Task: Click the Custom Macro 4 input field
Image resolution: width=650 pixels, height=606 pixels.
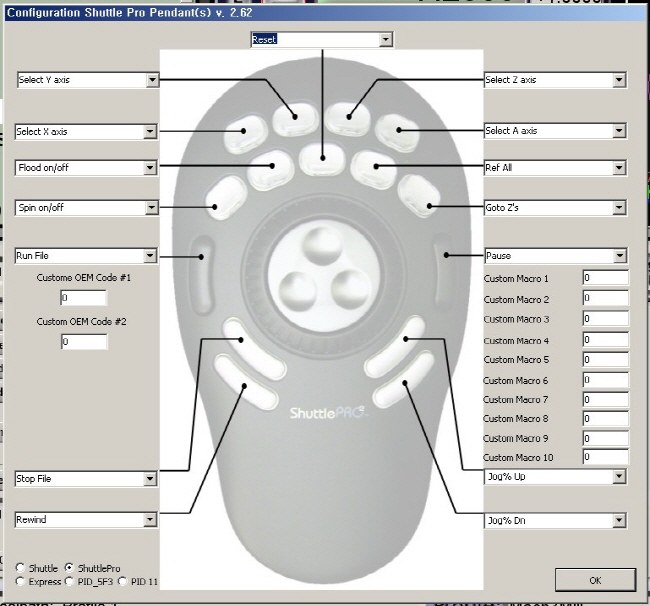Action: pos(606,339)
